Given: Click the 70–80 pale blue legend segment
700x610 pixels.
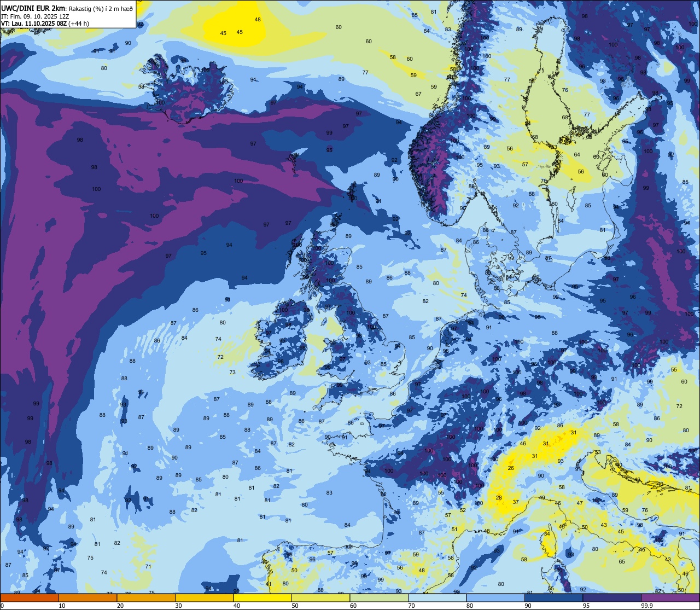Looking at the screenshot, I should [x=437, y=597].
